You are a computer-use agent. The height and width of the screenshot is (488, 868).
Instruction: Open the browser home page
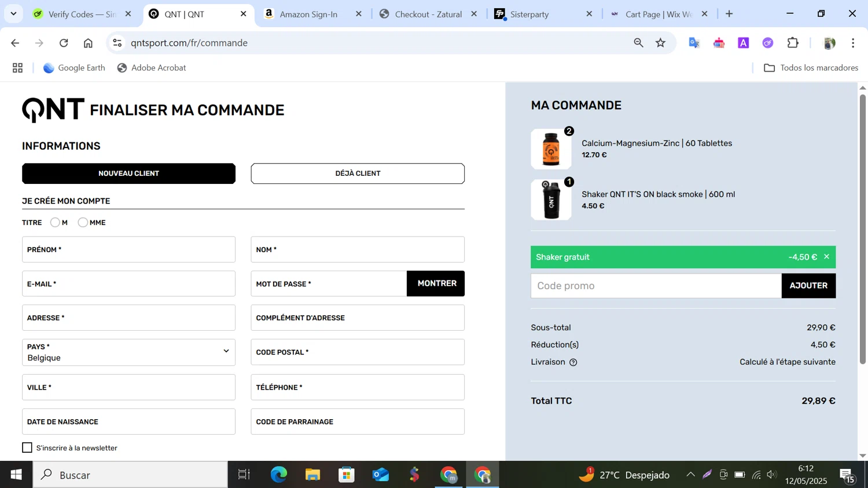(88, 43)
